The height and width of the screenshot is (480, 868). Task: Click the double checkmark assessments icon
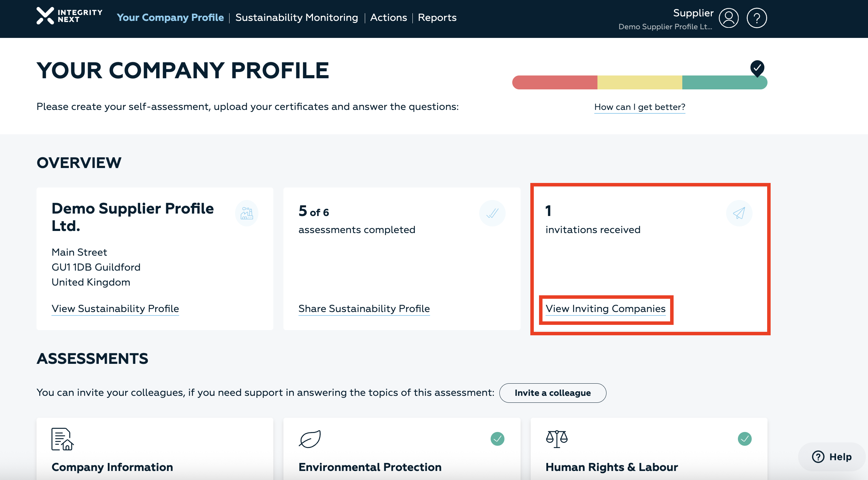492,213
